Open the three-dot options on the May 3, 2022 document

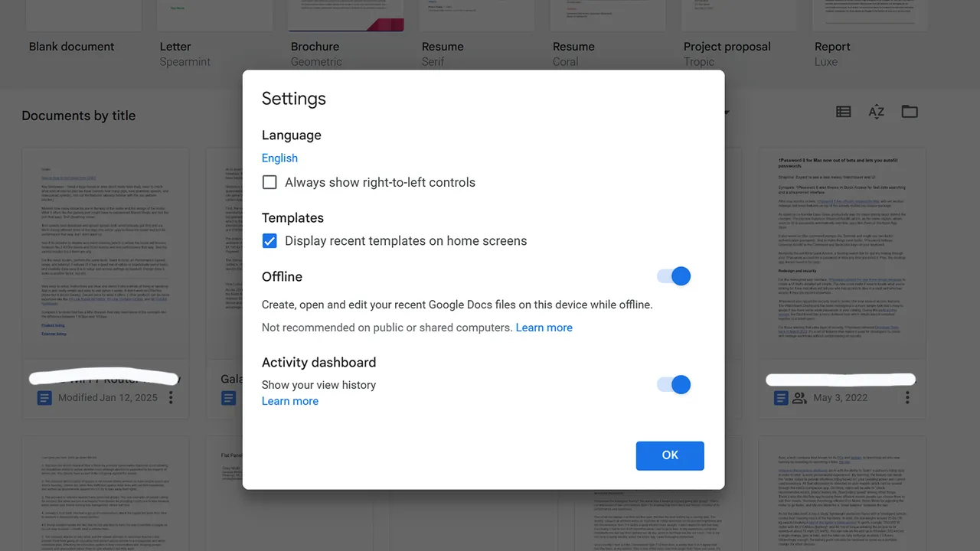point(907,397)
